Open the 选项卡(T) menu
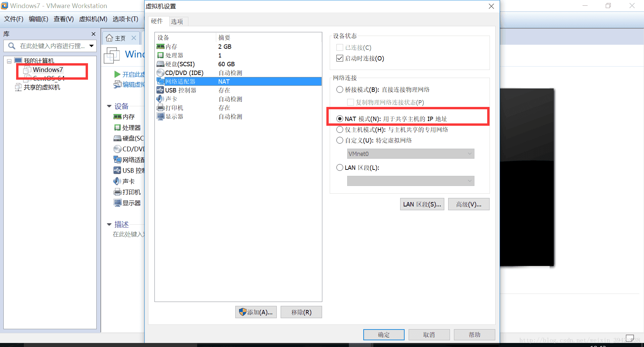644x347 pixels. coord(126,19)
